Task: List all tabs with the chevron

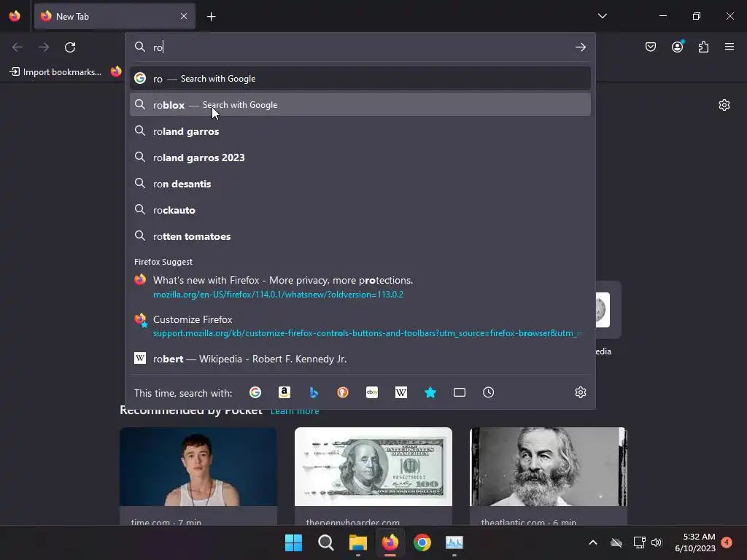Action: pos(602,16)
